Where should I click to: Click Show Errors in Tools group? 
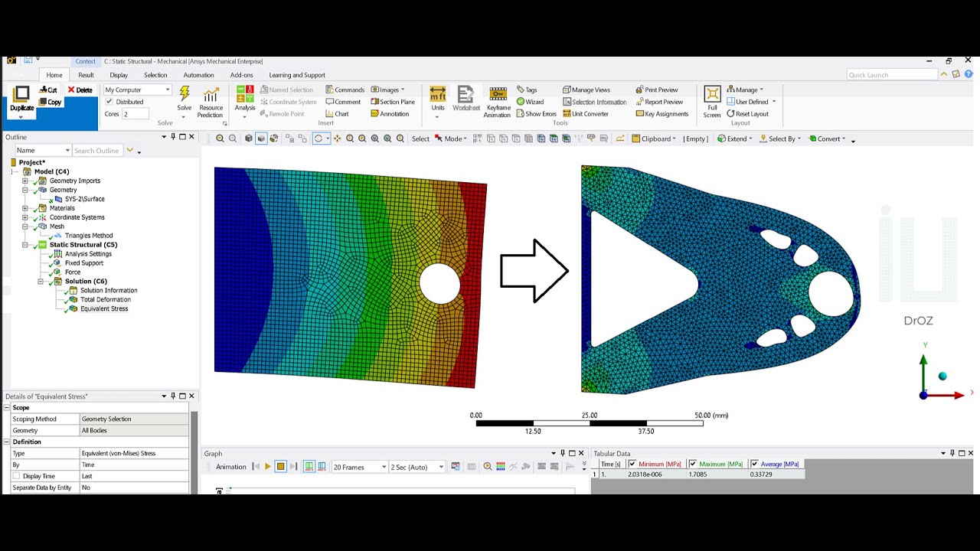pyautogui.click(x=536, y=114)
